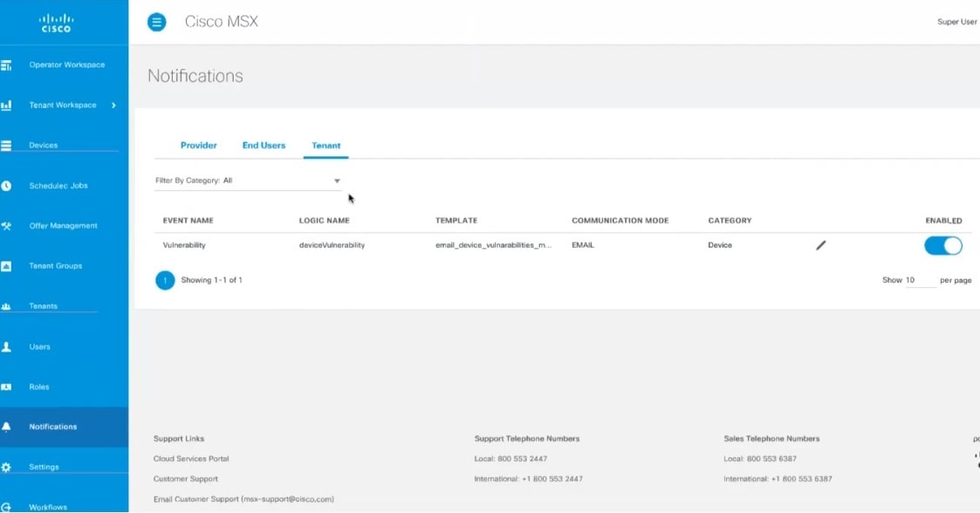Click the Offer Management tools icon
980x513 pixels.
pyautogui.click(x=6, y=226)
